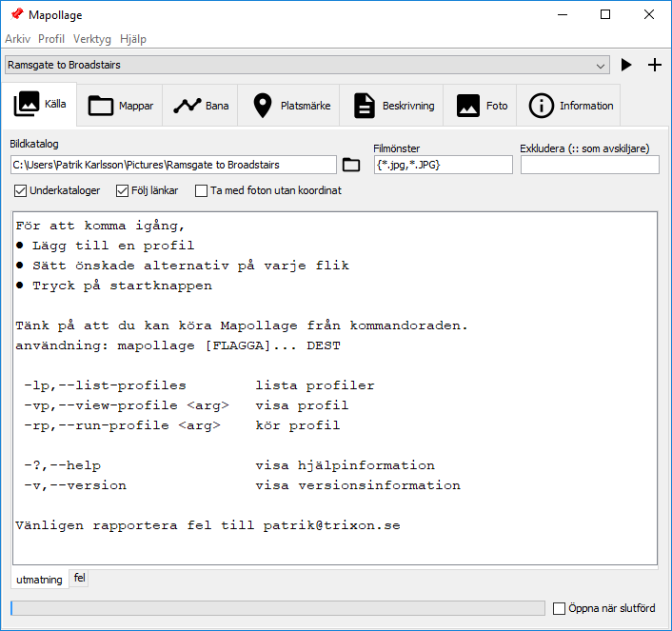This screenshot has height=631, width=672.
Task: Minimize the Mapollage window
Action: pyautogui.click(x=563, y=14)
